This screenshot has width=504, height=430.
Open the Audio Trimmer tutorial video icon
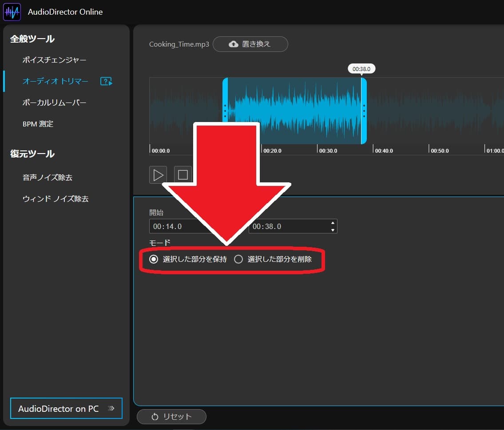tap(106, 81)
